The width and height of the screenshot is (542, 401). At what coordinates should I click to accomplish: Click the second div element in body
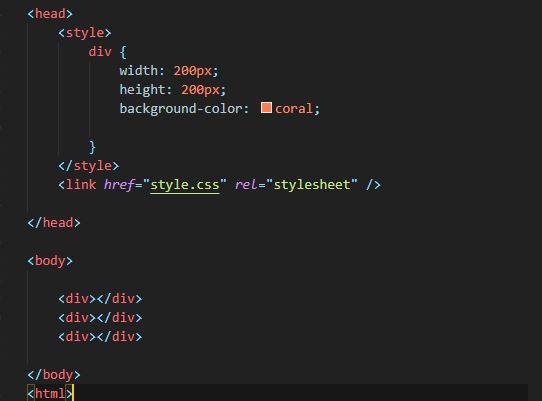(100, 318)
